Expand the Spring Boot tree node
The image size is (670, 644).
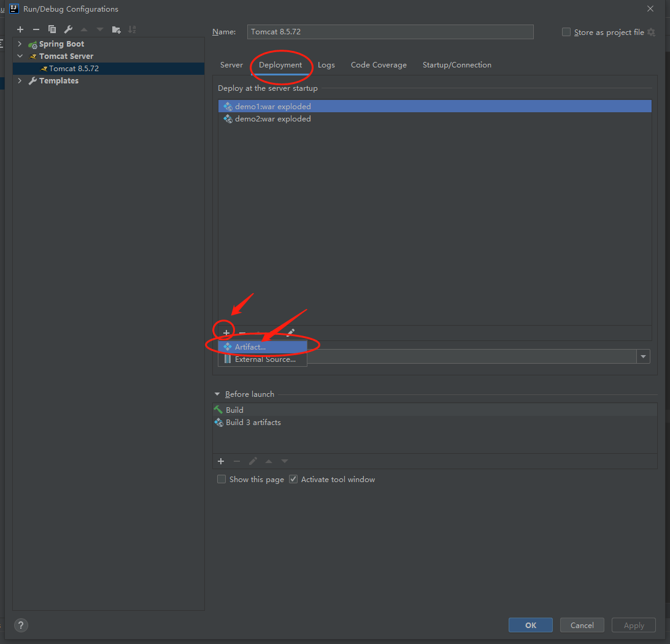(20, 44)
